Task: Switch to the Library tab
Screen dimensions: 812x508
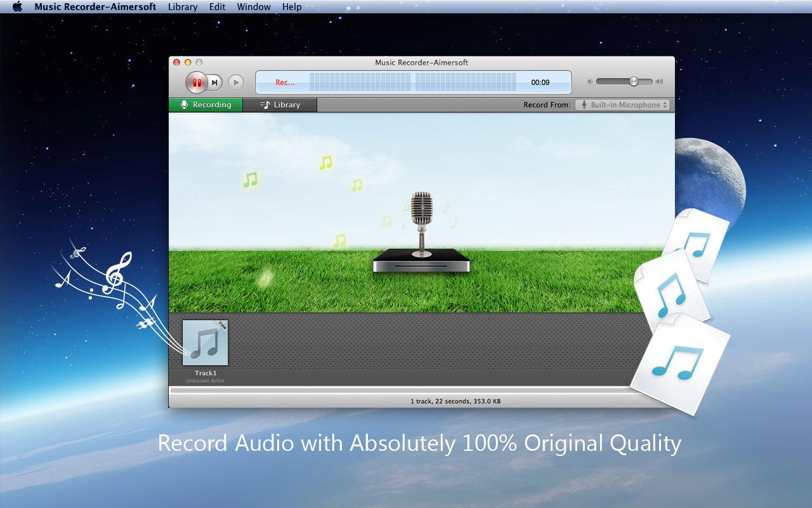Action: coord(280,105)
